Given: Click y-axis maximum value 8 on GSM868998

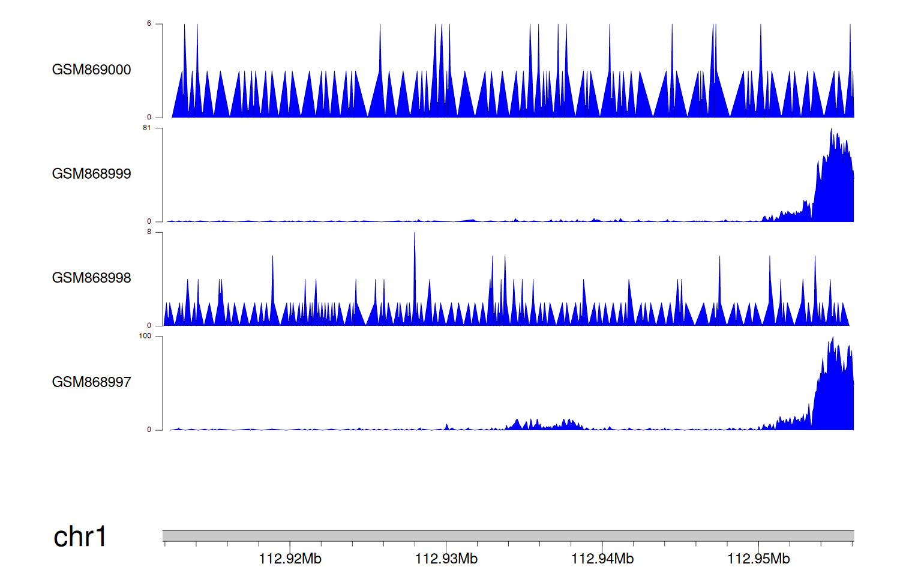Looking at the screenshot, I should (149, 232).
